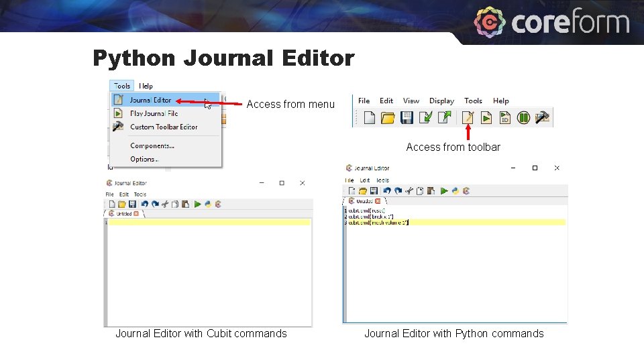
Task: Toggle Python mode icon in Cubit-commands Journal Editor
Action: coord(208,204)
